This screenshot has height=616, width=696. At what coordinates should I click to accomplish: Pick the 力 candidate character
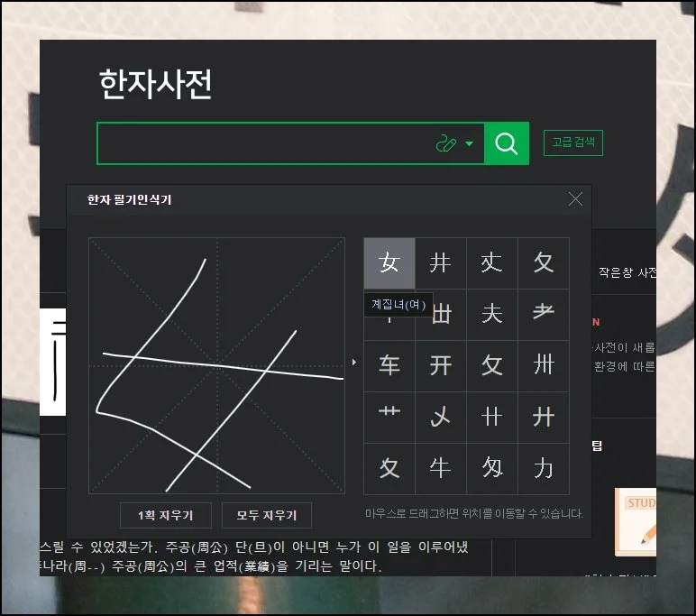coord(544,468)
